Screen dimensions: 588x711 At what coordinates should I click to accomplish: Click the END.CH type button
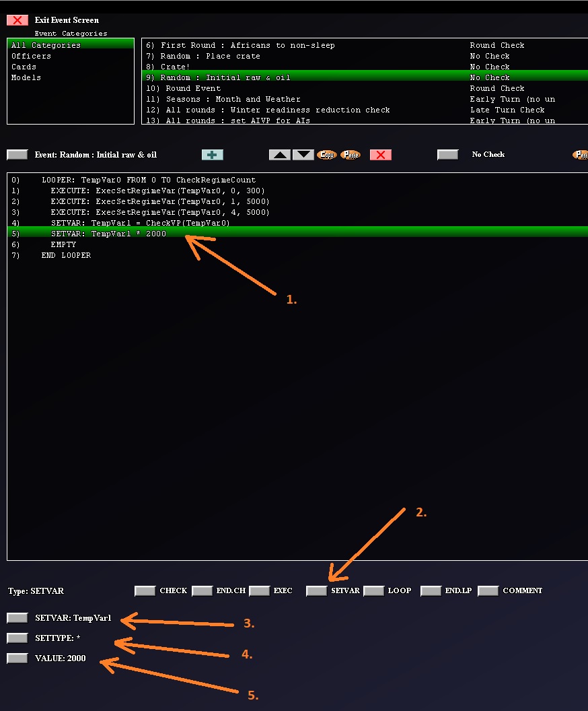tap(202, 591)
